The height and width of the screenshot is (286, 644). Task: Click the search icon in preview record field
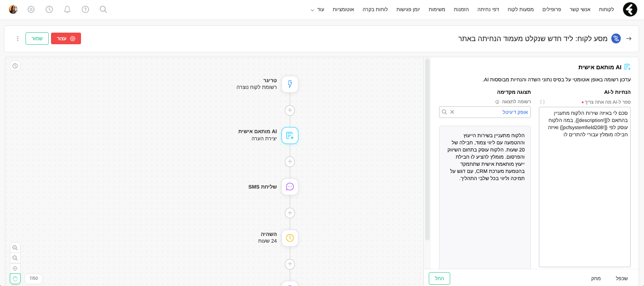pos(444,112)
